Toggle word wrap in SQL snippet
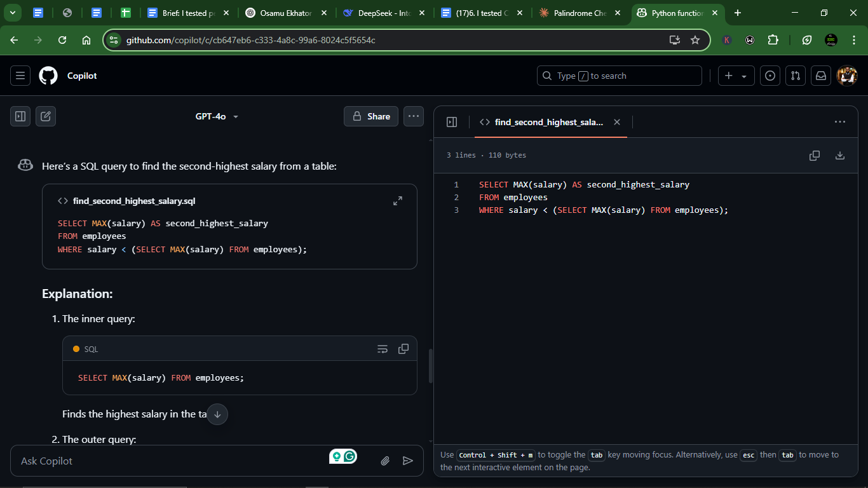868x488 pixels. point(382,349)
